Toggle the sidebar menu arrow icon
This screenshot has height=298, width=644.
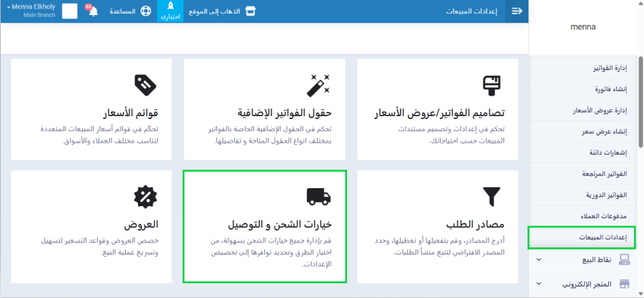(x=517, y=11)
